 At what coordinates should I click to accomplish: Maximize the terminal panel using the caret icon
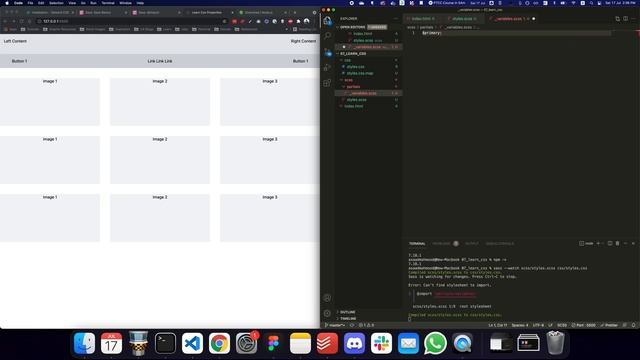625,243
